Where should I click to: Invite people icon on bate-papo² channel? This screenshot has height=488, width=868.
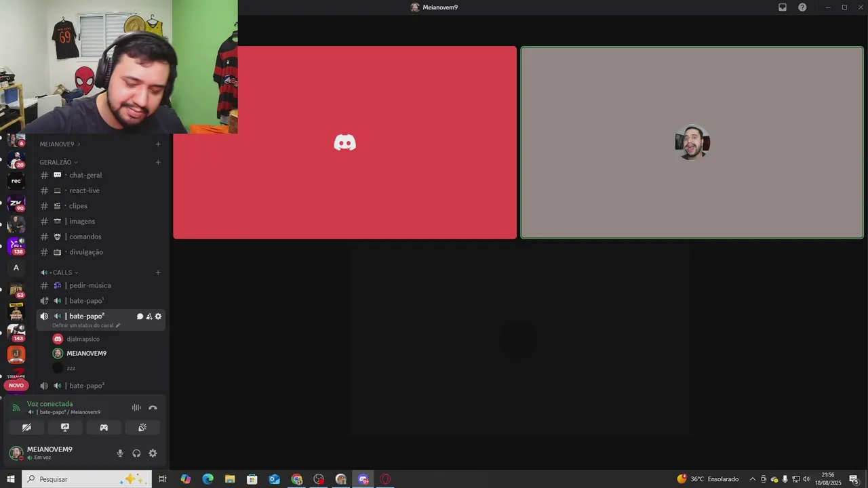pos(149,317)
